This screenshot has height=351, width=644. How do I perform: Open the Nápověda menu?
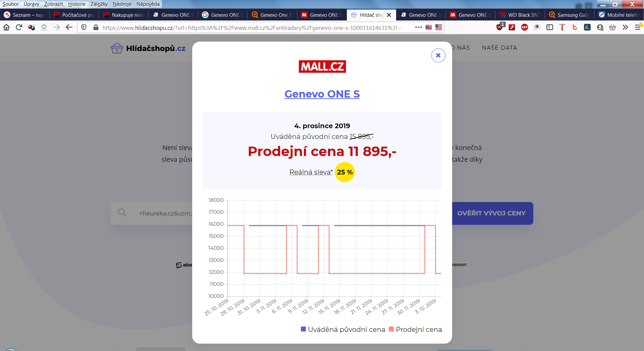coord(148,4)
